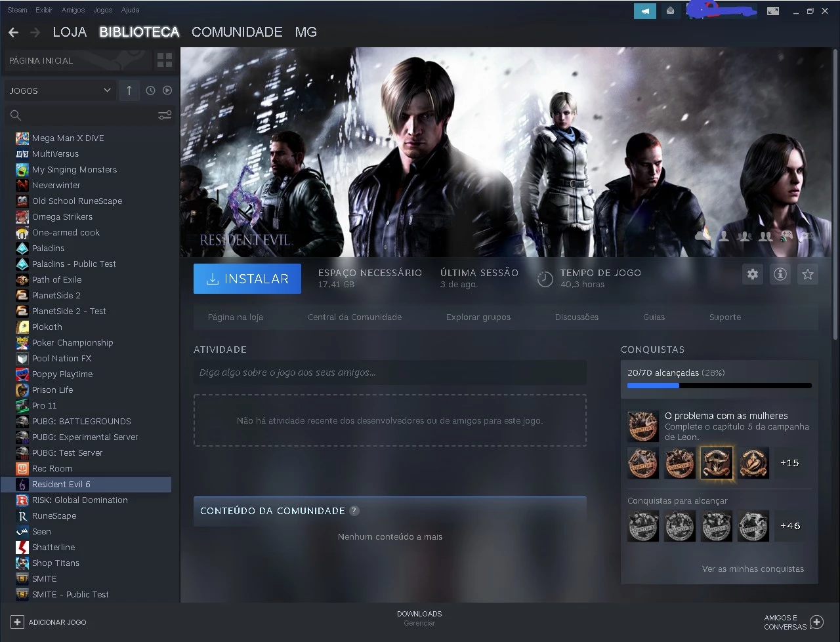Show the +15 more earned achievements
Viewport: 840px width, 642px height.
(x=789, y=463)
